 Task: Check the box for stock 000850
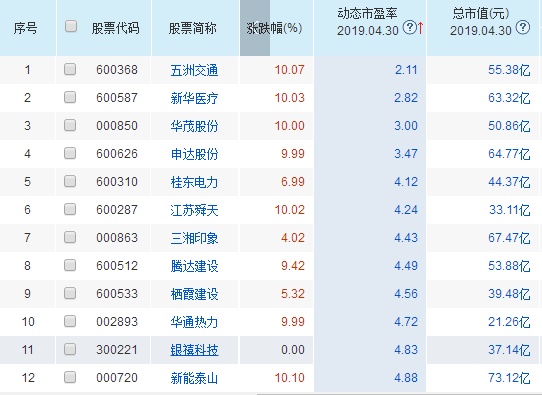click(70, 125)
